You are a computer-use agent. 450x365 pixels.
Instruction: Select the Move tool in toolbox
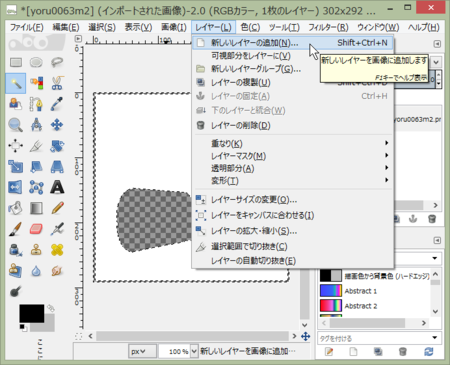(57, 125)
